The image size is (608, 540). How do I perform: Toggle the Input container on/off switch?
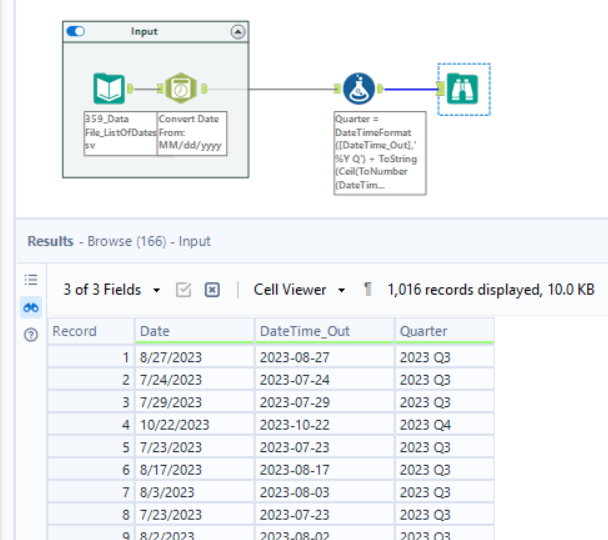pyautogui.click(x=76, y=31)
